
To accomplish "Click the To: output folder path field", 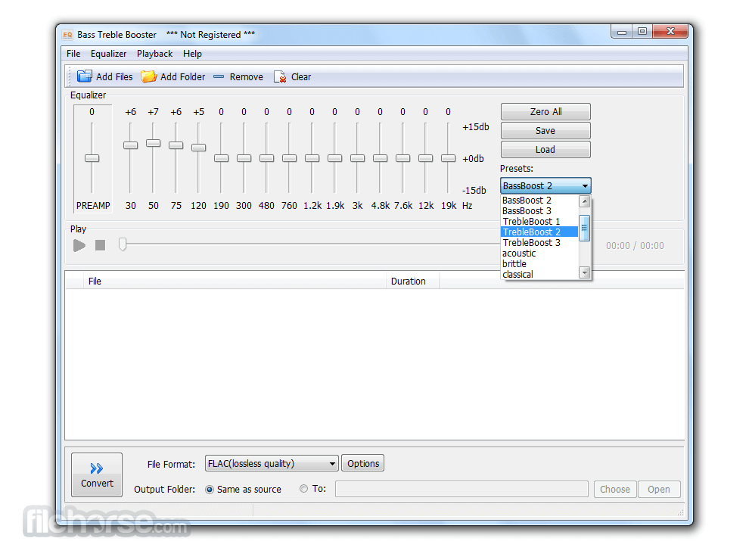I will point(462,490).
